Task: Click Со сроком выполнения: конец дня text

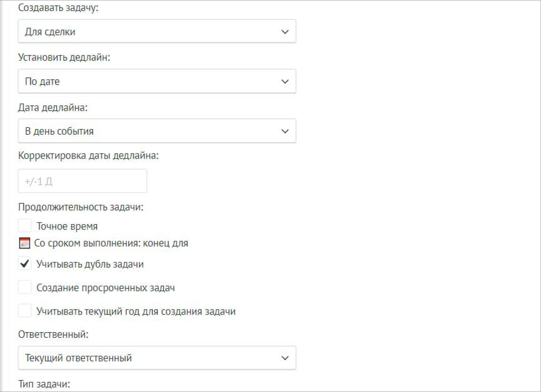Action: click(x=111, y=243)
